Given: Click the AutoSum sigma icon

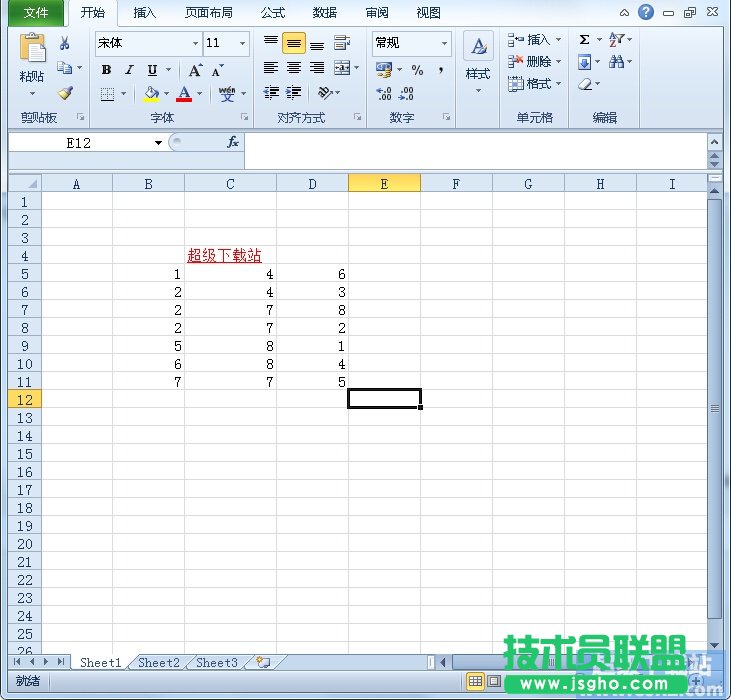Looking at the screenshot, I should coord(584,40).
